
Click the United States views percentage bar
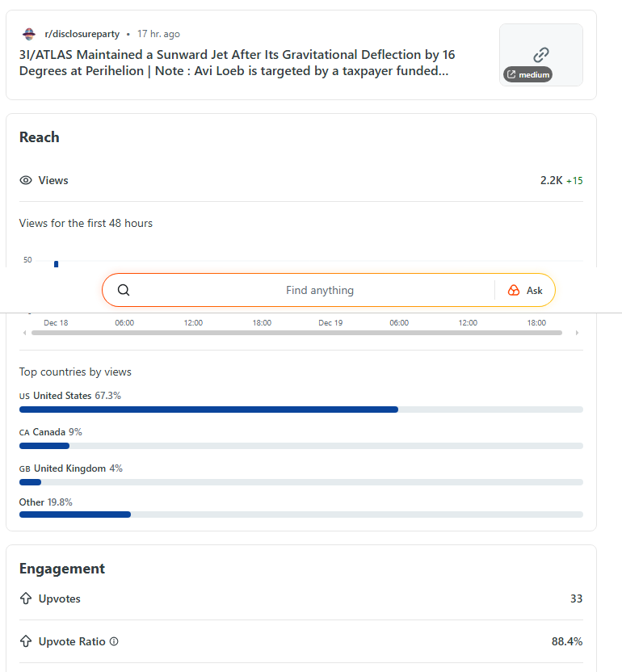click(208, 409)
